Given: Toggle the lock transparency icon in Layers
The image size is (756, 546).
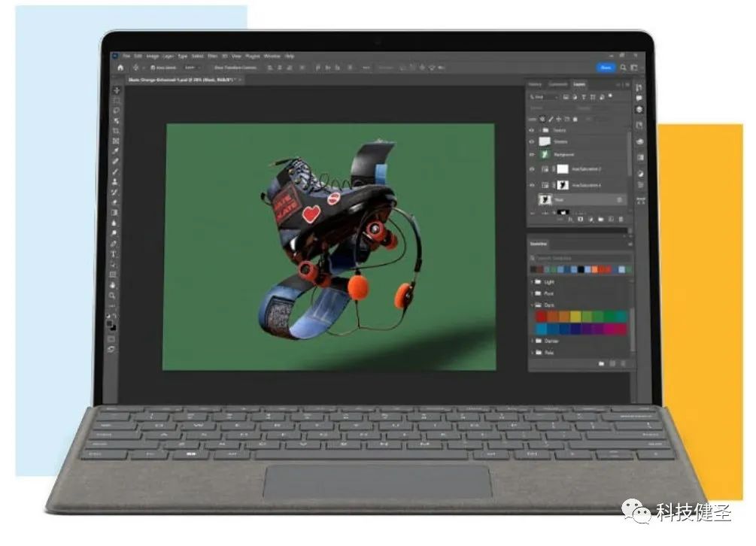Looking at the screenshot, I should 542,118.
